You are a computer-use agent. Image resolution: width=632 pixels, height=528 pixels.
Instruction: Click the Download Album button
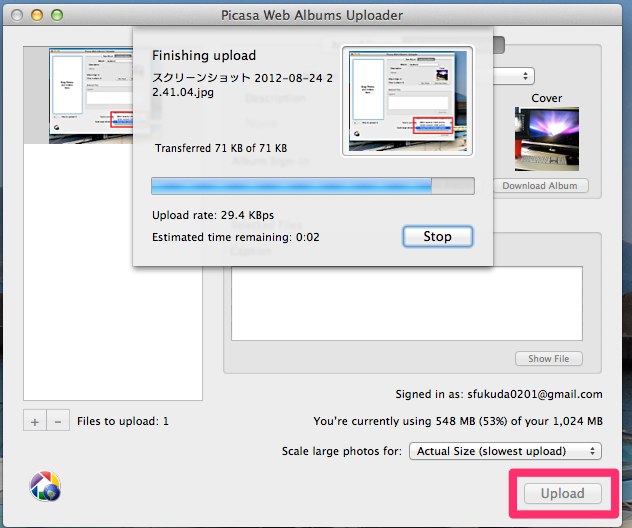pyautogui.click(x=540, y=186)
